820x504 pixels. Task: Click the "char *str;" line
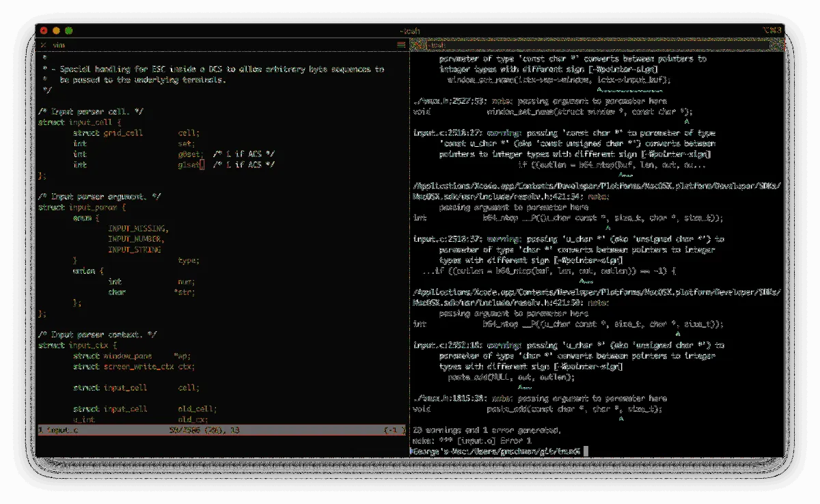point(151,292)
